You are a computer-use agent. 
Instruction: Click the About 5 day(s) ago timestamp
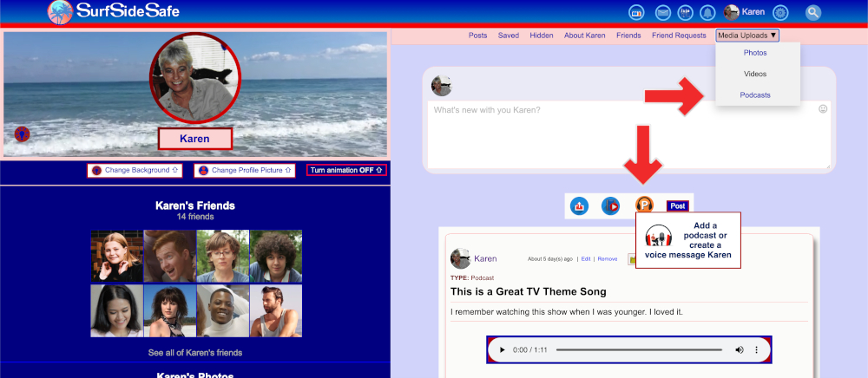click(550, 258)
